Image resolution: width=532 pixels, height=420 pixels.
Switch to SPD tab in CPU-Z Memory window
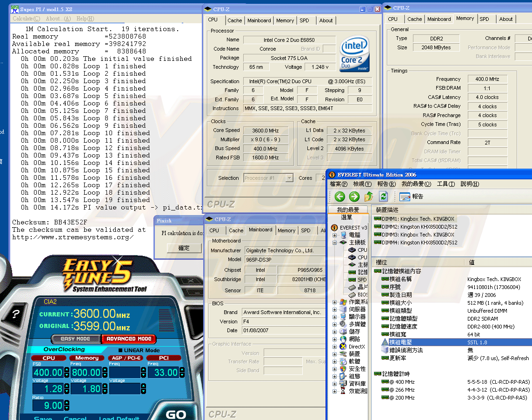click(484, 19)
